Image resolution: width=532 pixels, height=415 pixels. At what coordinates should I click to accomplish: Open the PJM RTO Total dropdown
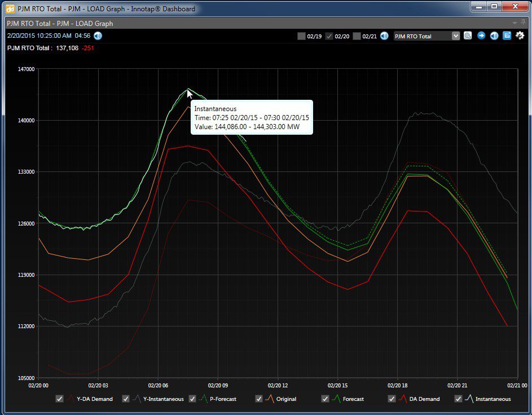click(x=427, y=36)
